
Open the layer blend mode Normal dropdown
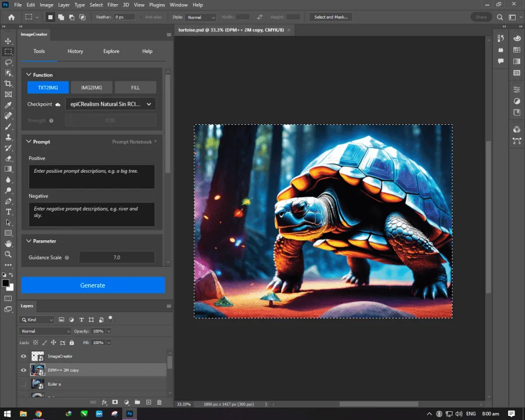point(45,331)
